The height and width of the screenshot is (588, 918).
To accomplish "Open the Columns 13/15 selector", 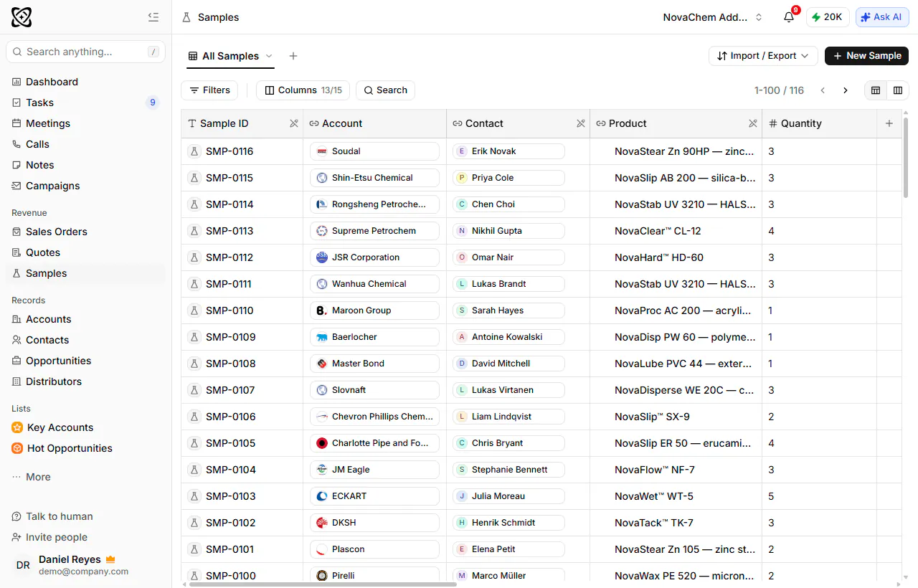I will point(303,90).
